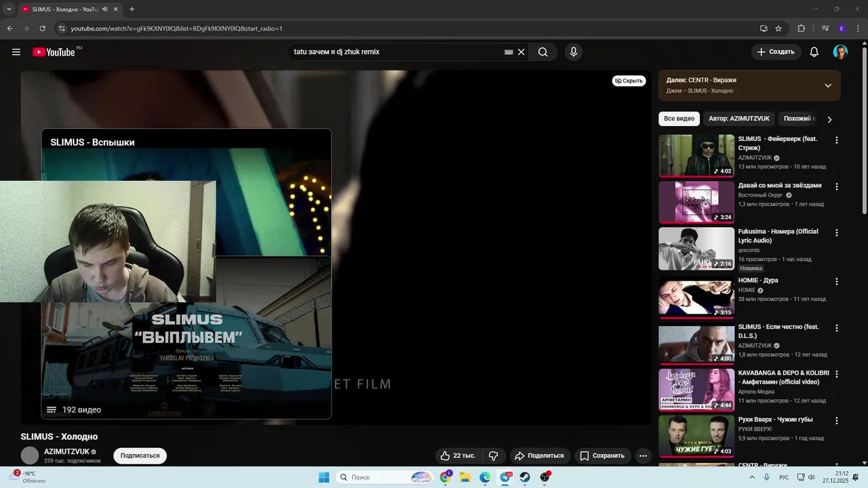Open the search tabs dropdown in Chrome

pyautogui.click(x=9, y=9)
